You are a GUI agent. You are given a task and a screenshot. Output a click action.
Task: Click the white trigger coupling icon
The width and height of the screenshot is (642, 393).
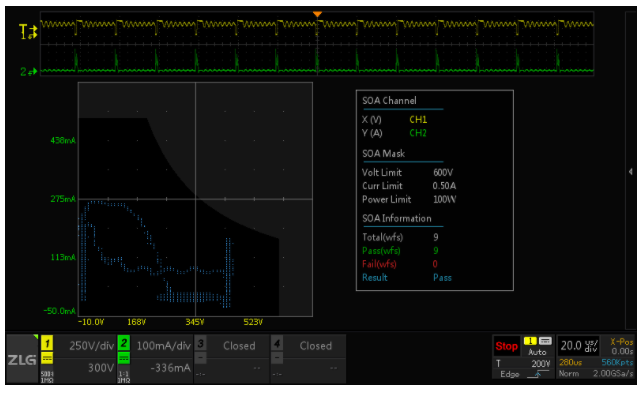[x=545, y=341]
